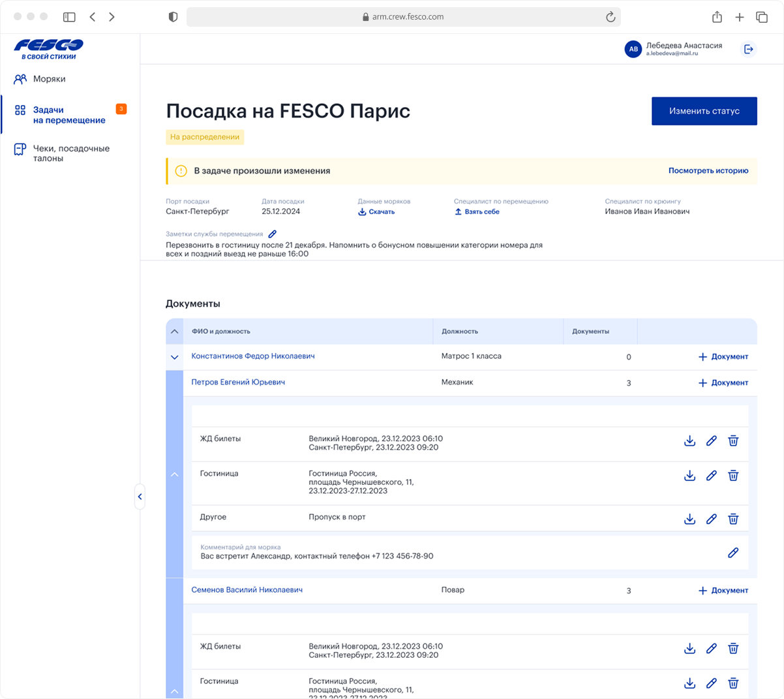784x699 pixels.
Task: Download Semenov's ЖД билеты document
Action: [689, 649]
